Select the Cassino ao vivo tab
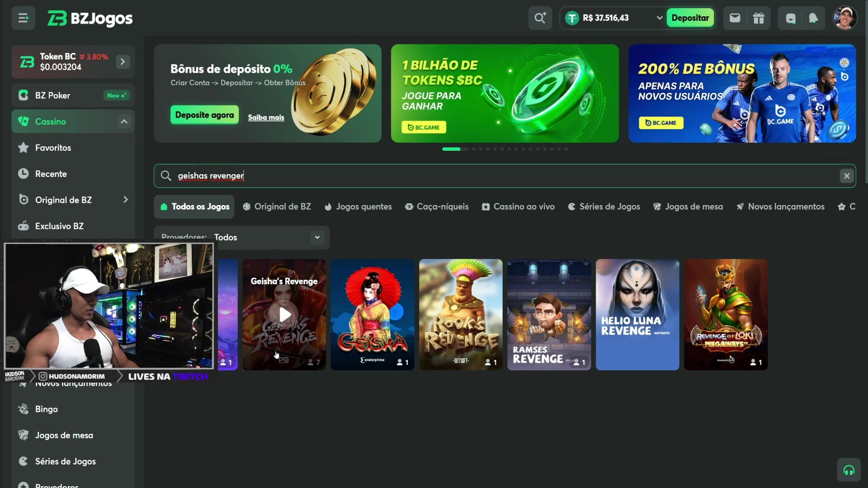The width and height of the screenshot is (868, 488). click(518, 207)
